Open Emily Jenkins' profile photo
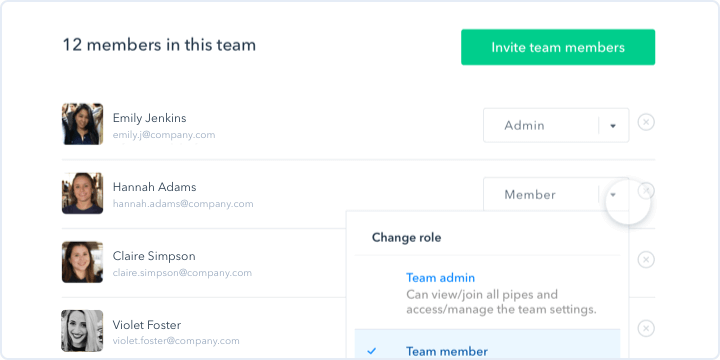The height and width of the screenshot is (360, 720). [x=83, y=124]
